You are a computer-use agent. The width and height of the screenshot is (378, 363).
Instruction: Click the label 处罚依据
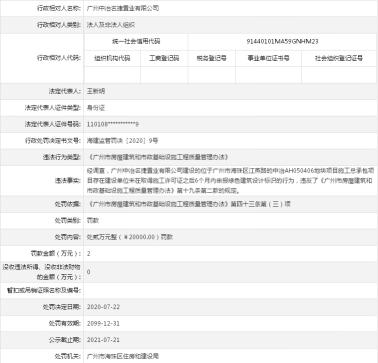coord(68,204)
